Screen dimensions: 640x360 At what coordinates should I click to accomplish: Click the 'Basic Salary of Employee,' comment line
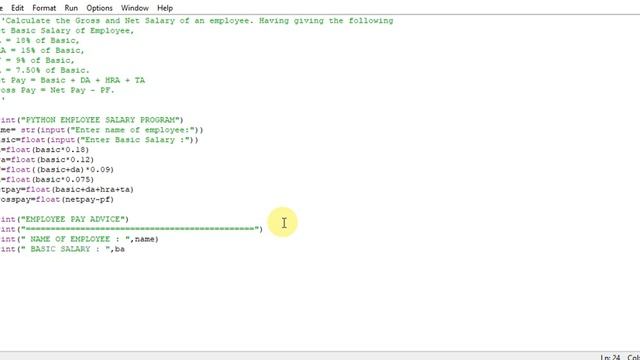[67, 31]
